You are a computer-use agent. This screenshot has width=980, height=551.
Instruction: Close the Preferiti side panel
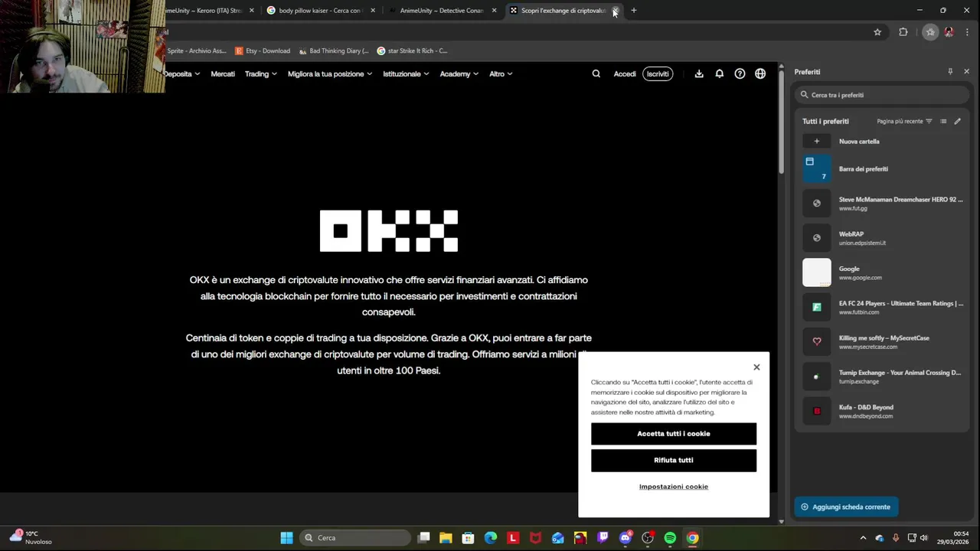click(966, 71)
